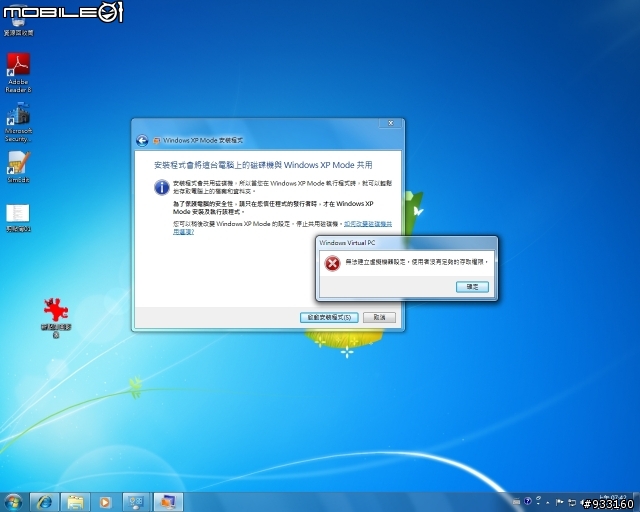This screenshot has height=512, width=640.
Task: Open Windows Explorer folder in taskbar
Action: click(x=75, y=502)
